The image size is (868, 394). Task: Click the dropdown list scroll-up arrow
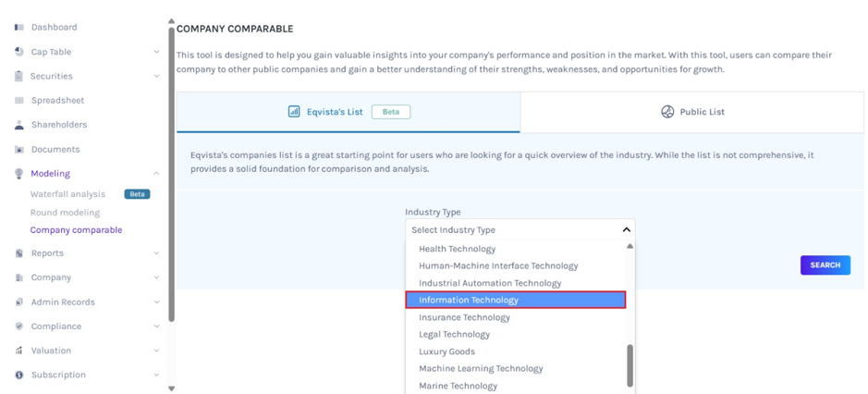630,246
